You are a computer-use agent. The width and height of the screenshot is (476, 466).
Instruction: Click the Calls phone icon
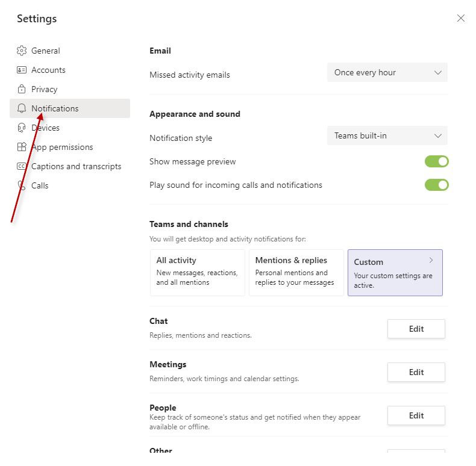22,185
